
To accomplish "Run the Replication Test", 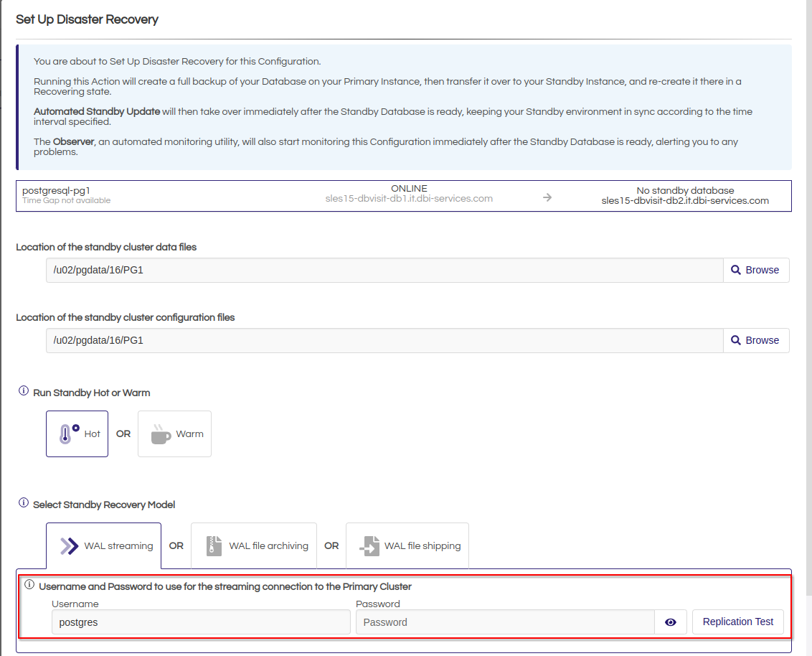I will tap(737, 622).
